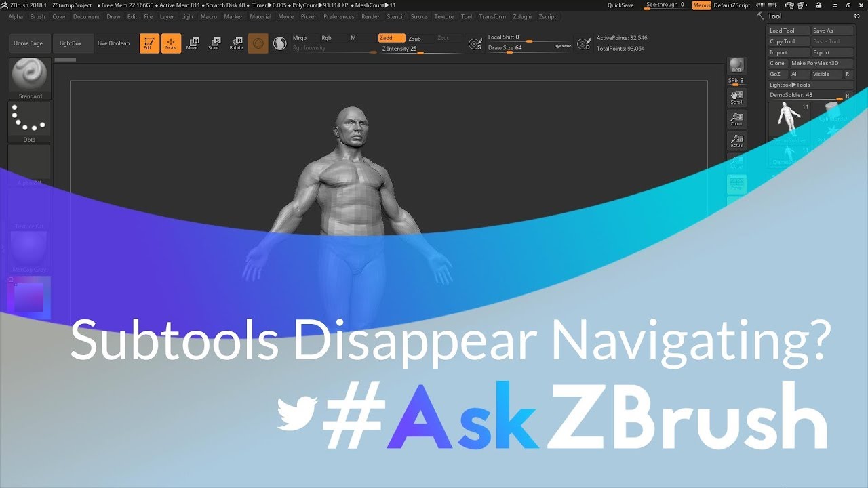Open the Alpha menu

point(16,16)
